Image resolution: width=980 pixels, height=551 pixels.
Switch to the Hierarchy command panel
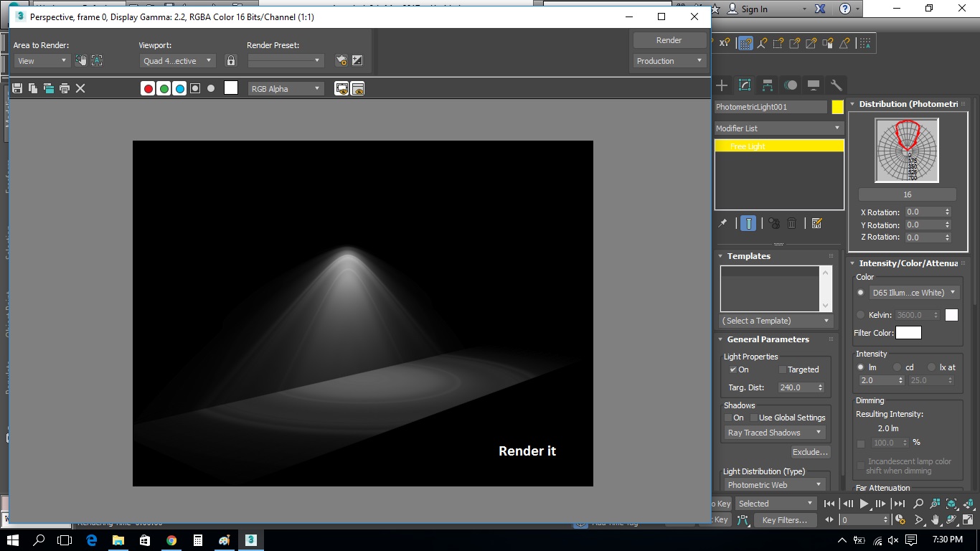(768, 85)
